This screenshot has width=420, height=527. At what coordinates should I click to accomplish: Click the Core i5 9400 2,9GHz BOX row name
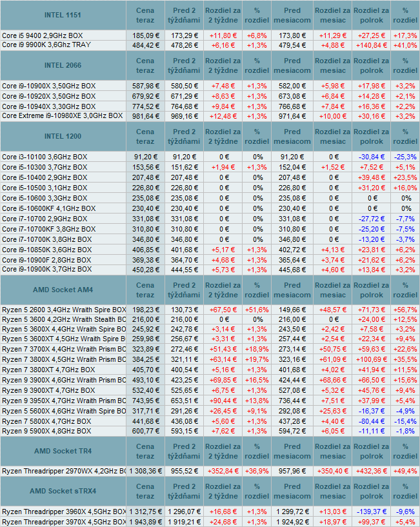tap(43, 35)
